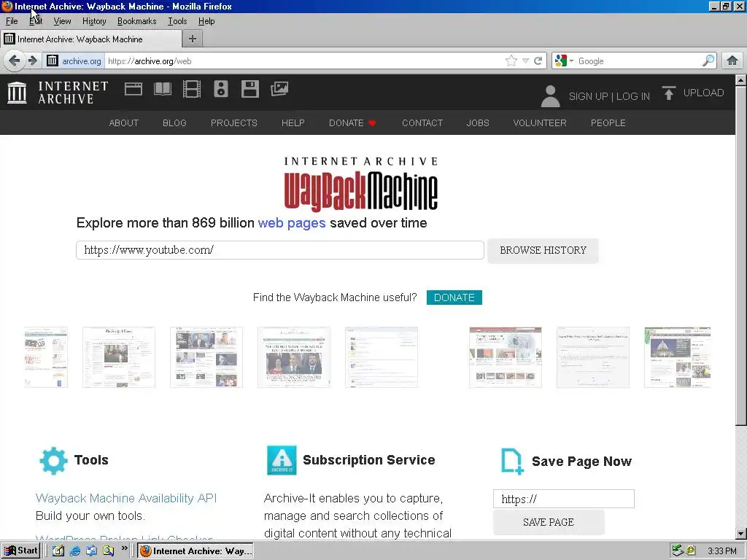This screenshot has width=747, height=560.
Task: Click the Save Page Now https:// field
Action: point(564,499)
